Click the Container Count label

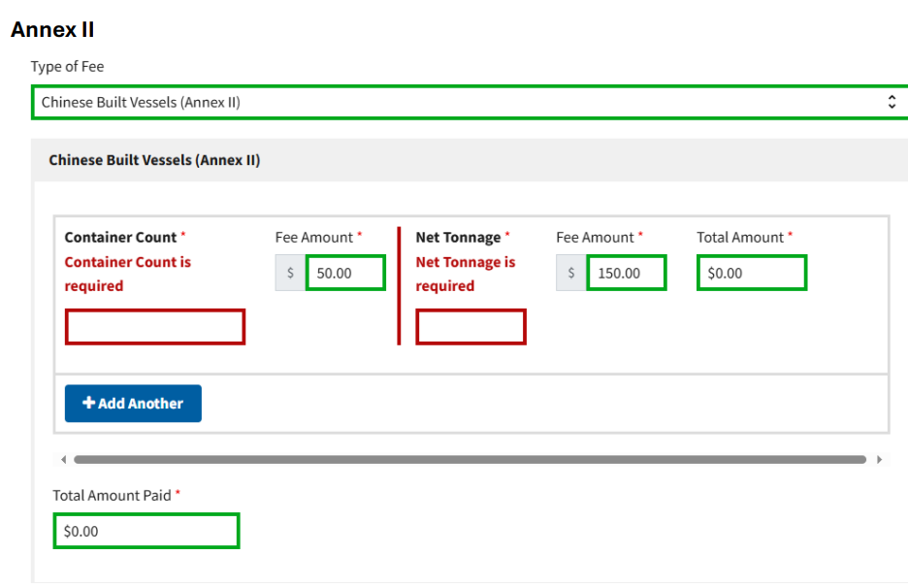(120, 238)
